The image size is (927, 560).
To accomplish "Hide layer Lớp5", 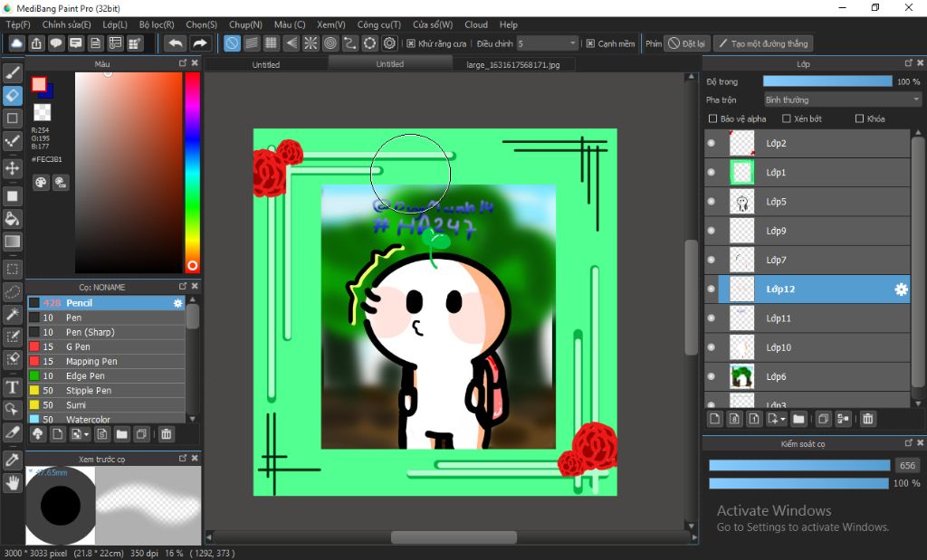I will [x=712, y=202].
